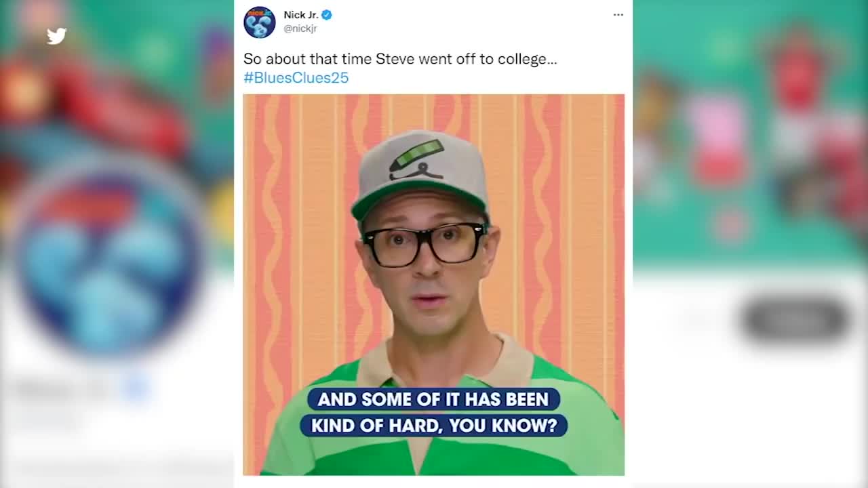The image size is (868, 488).
Task: Open the Nick Jr. profile avatar in tweet
Action: [x=259, y=22]
